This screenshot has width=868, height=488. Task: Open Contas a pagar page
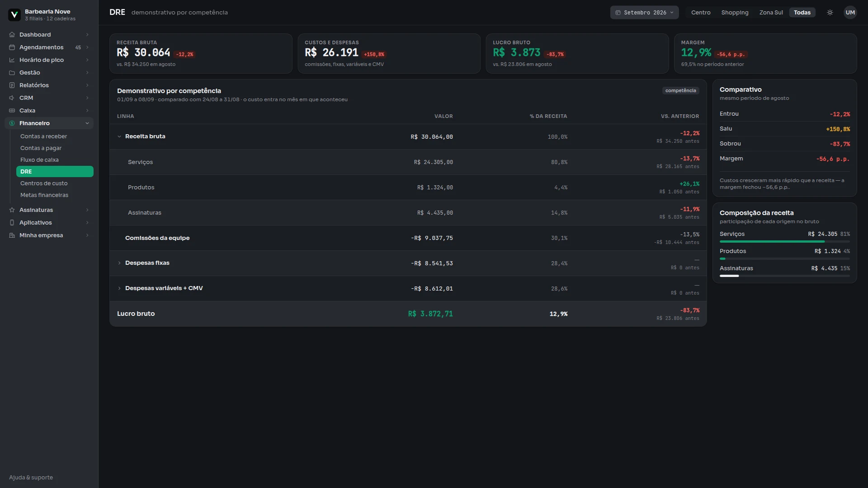click(55, 148)
